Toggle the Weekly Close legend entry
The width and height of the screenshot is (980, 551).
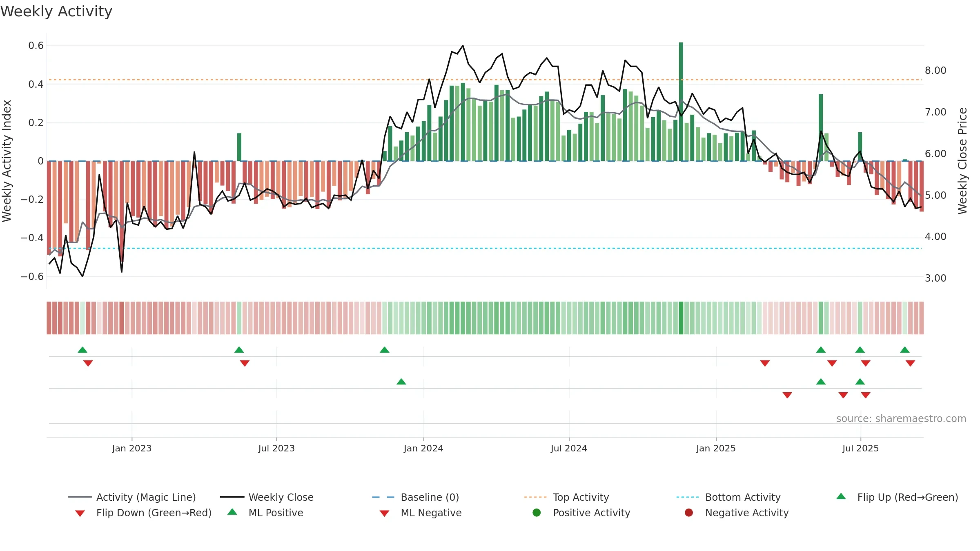267,497
